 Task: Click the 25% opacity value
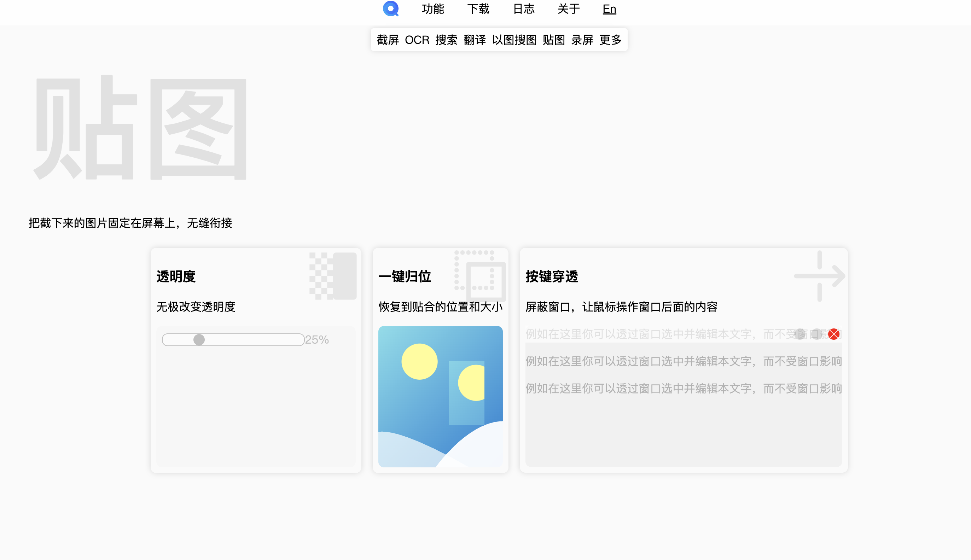coord(317,340)
